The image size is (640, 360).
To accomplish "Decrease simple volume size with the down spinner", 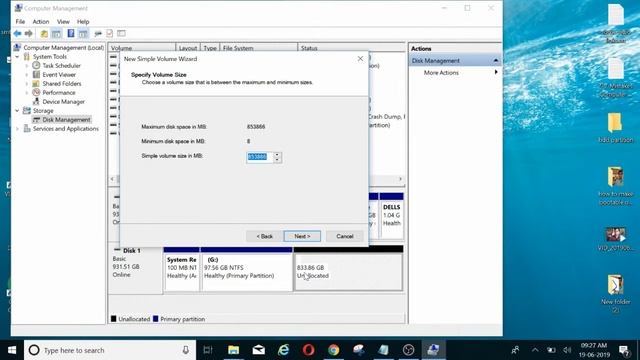I will [x=277, y=160].
